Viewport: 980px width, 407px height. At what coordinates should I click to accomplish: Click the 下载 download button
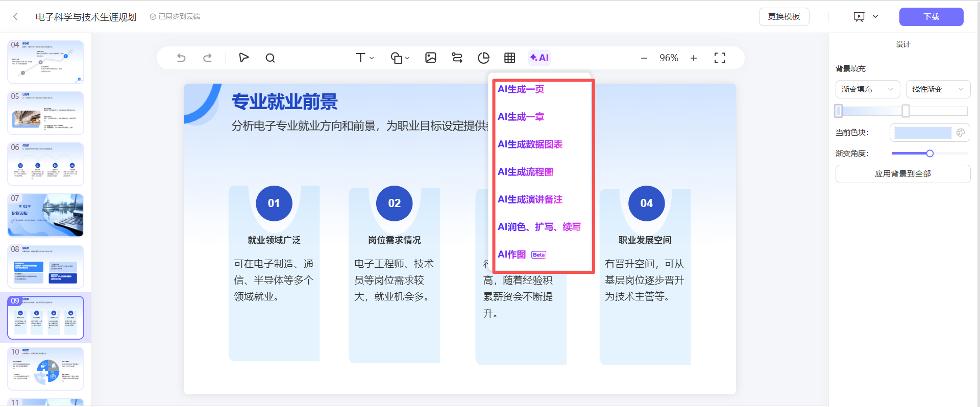tap(931, 17)
